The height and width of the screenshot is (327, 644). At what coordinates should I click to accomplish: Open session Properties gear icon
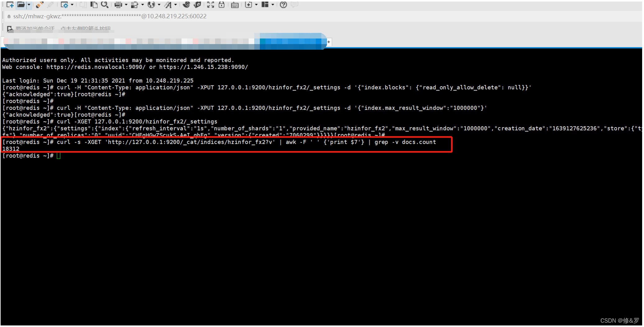click(x=64, y=5)
